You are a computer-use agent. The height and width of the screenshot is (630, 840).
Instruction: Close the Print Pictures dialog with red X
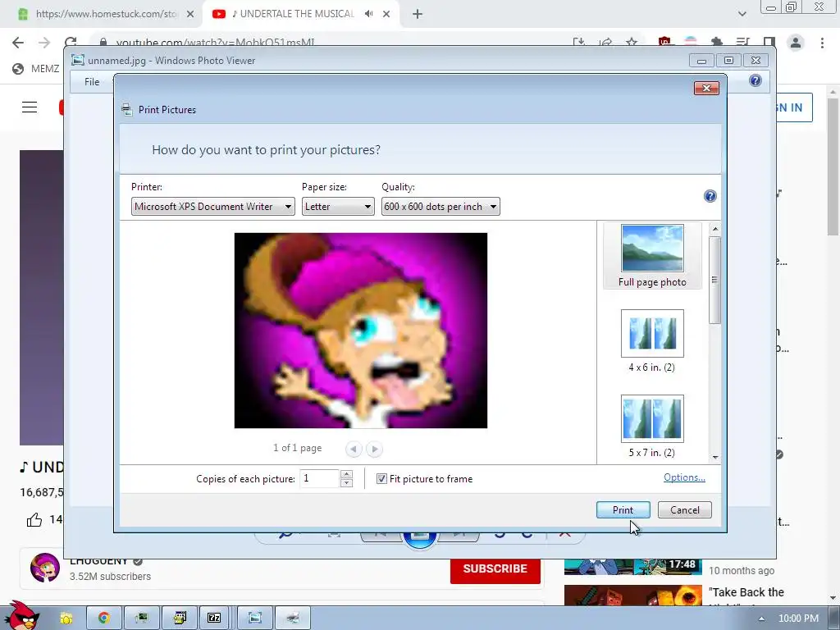tap(706, 89)
